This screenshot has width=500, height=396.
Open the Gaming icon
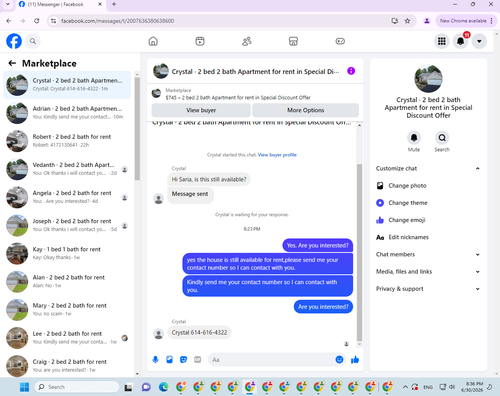tap(340, 41)
